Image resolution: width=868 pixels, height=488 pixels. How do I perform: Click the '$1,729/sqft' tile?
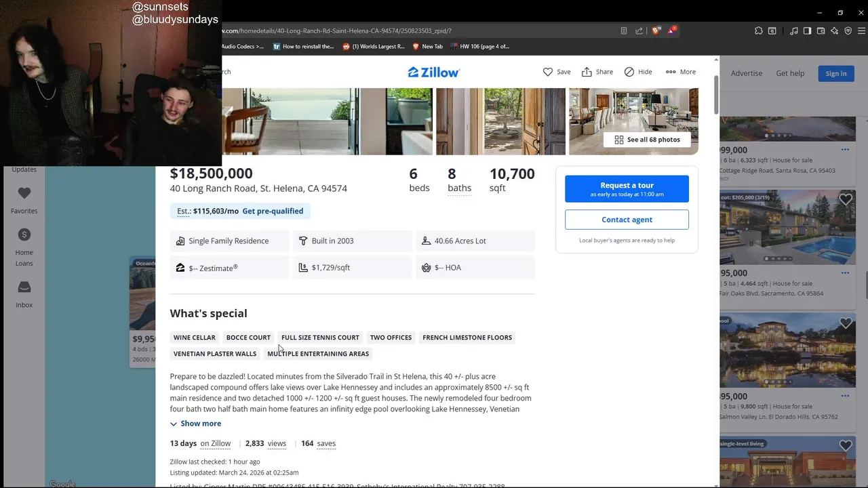click(353, 268)
